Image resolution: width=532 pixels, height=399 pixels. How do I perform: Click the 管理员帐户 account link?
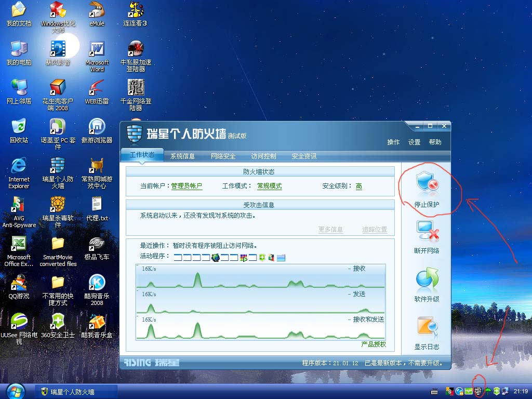pos(187,186)
